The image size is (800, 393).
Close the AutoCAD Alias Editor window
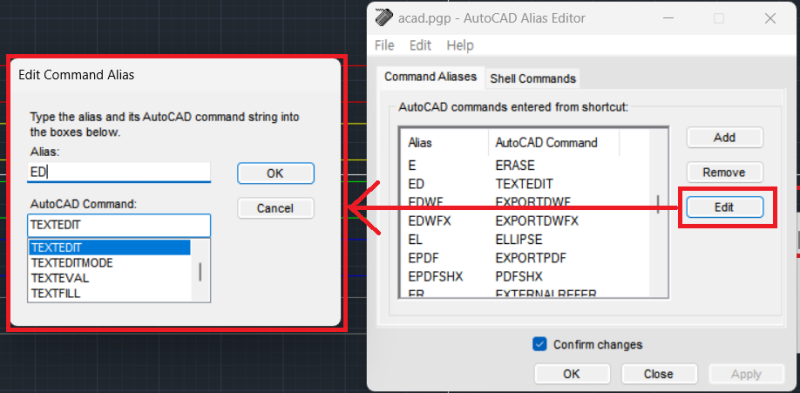[770, 19]
